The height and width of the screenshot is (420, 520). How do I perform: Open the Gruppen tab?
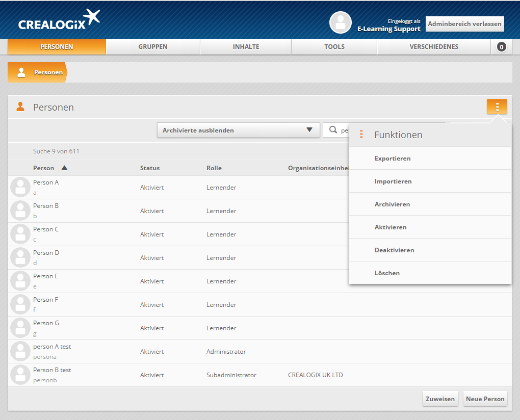click(x=153, y=47)
